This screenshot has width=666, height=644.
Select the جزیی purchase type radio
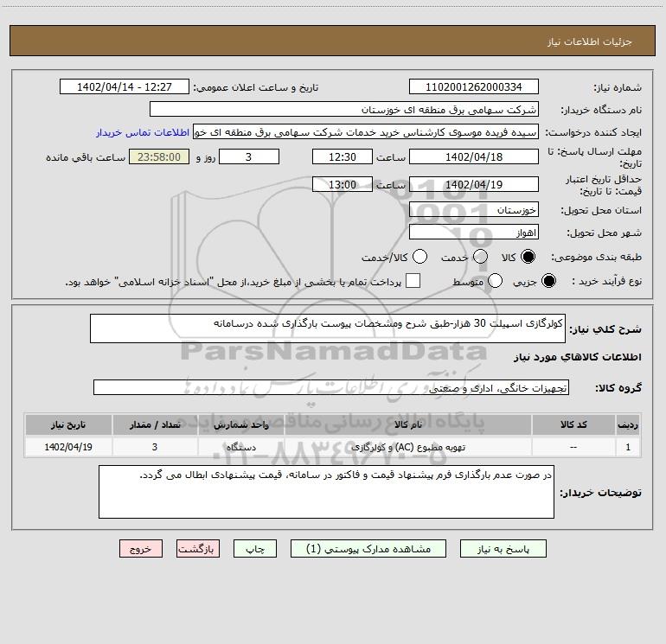(x=548, y=281)
